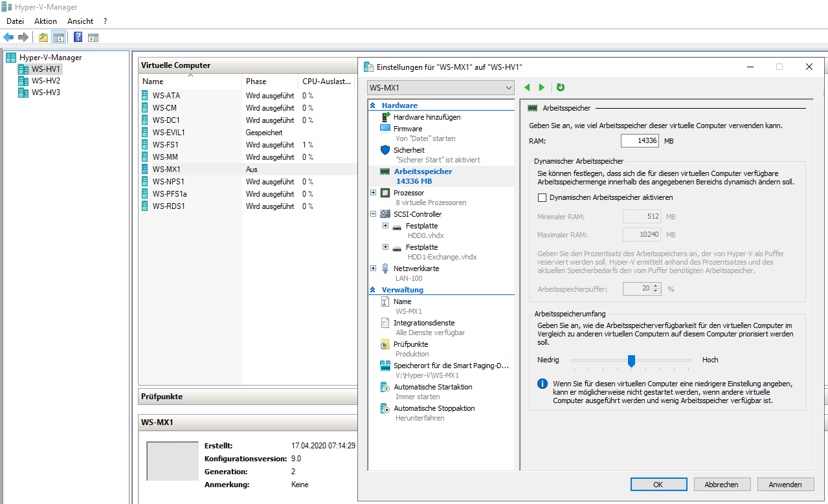Open the Ansicht menu
Image resolution: width=828 pixels, height=504 pixels.
coord(80,21)
